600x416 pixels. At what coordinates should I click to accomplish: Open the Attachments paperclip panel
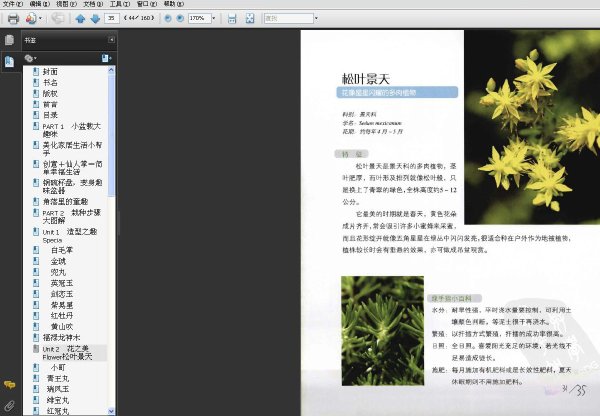pyautogui.click(x=9, y=405)
